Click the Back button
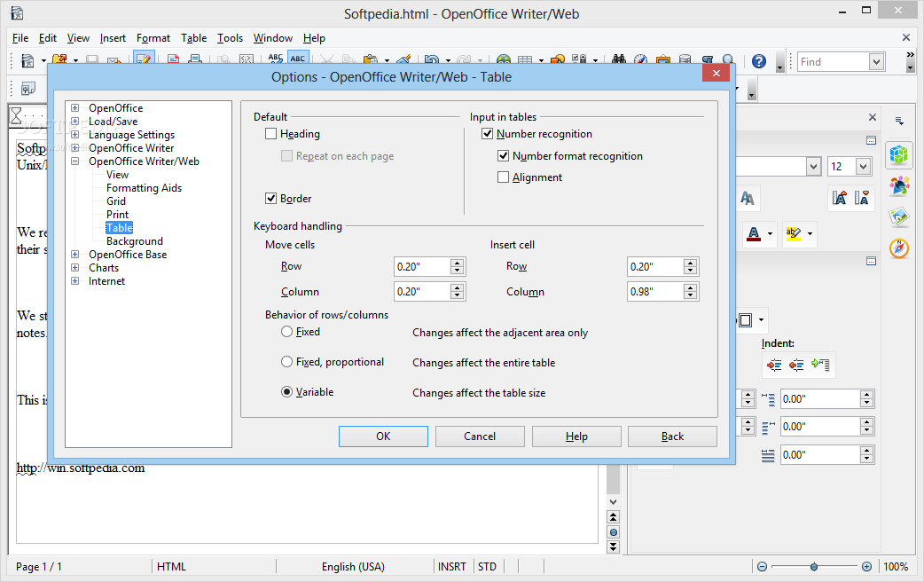This screenshot has height=582, width=924. (x=672, y=436)
